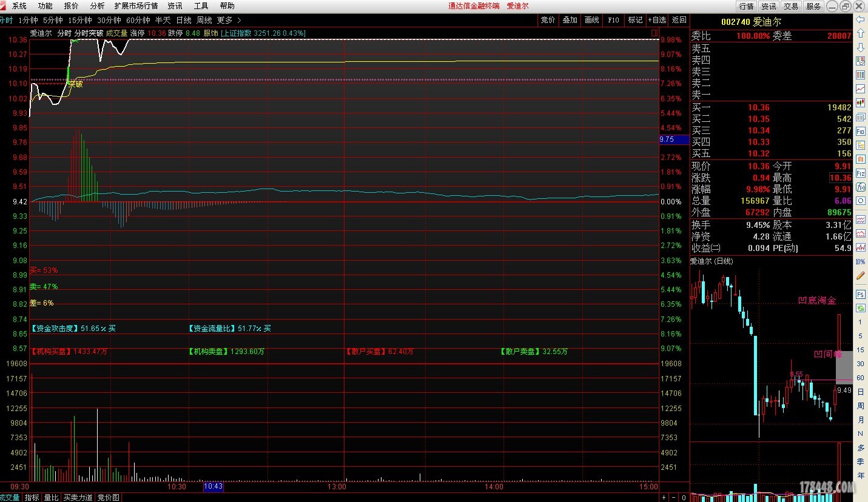
Task: Click the up arrow icon in right sidebar
Action: (x=860, y=34)
